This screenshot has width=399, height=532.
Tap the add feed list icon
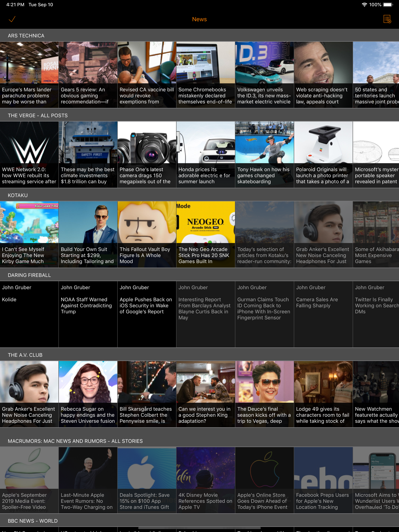click(x=387, y=19)
